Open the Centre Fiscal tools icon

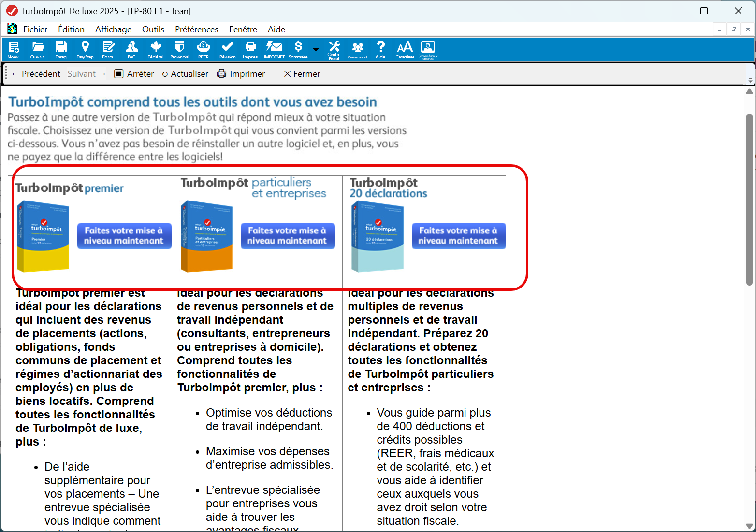334,50
